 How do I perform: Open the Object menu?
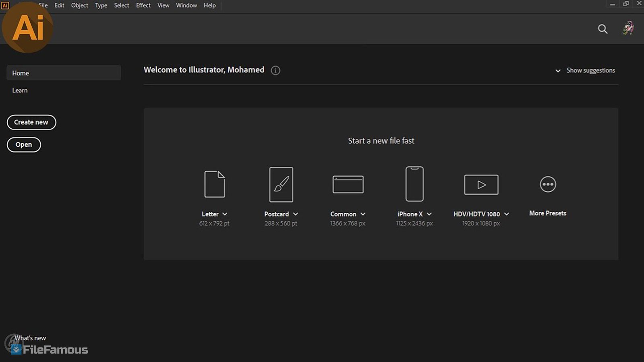(x=80, y=5)
